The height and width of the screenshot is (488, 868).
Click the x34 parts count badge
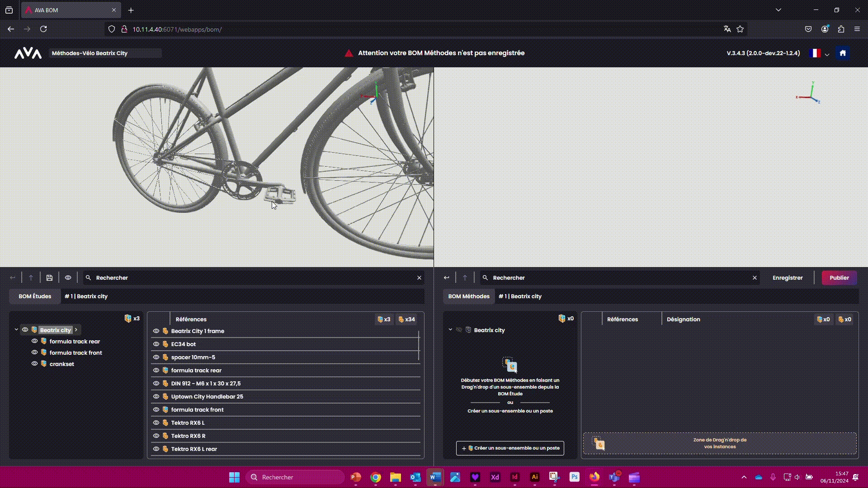[406, 319]
